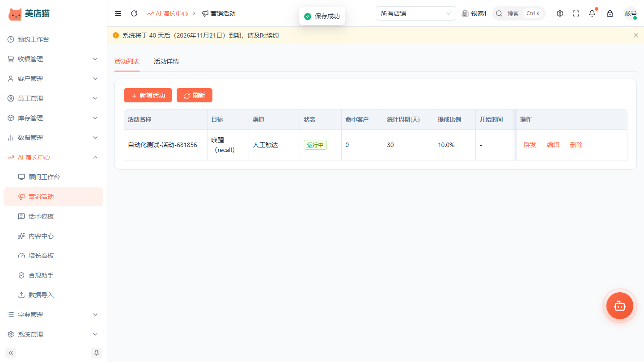The image size is (644, 362).
Task: Expand 系统管理 chevron
Action: coord(95,334)
